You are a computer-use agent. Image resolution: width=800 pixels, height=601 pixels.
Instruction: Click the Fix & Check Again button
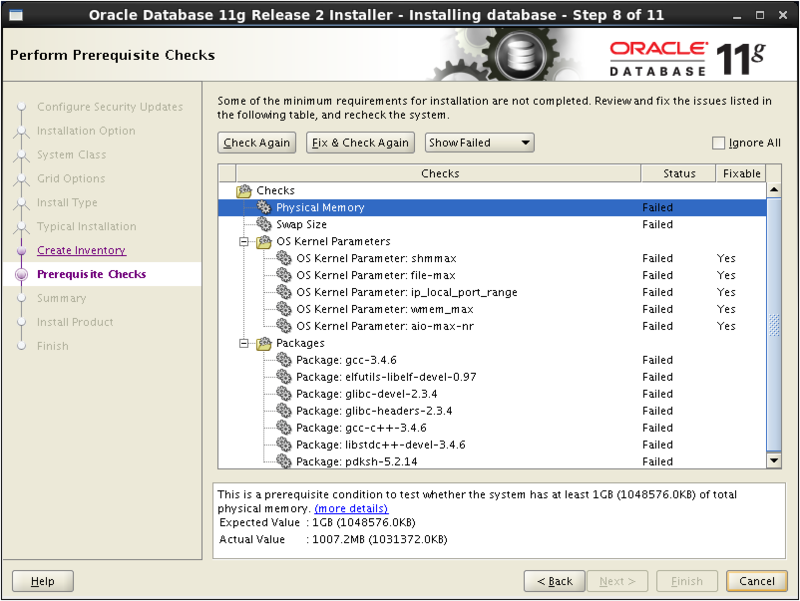(x=360, y=143)
